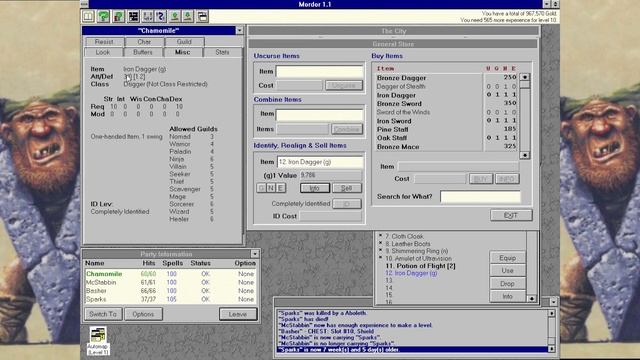Click the inventory Info button

(507, 296)
